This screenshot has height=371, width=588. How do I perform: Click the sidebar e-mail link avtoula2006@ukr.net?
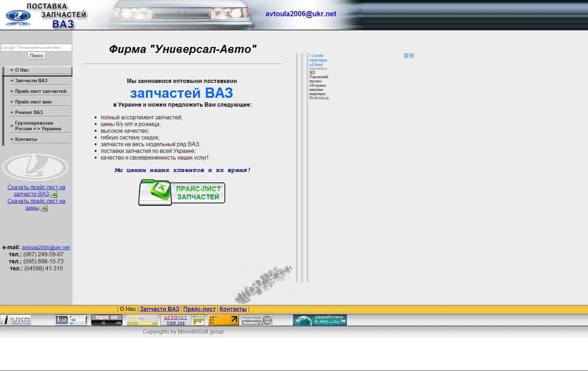click(46, 248)
